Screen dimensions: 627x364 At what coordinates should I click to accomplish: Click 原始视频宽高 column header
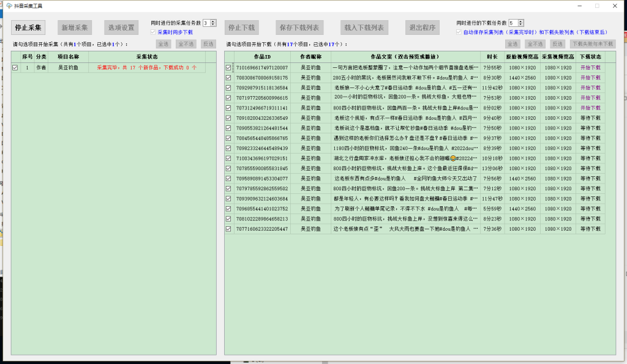click(522, 57)
